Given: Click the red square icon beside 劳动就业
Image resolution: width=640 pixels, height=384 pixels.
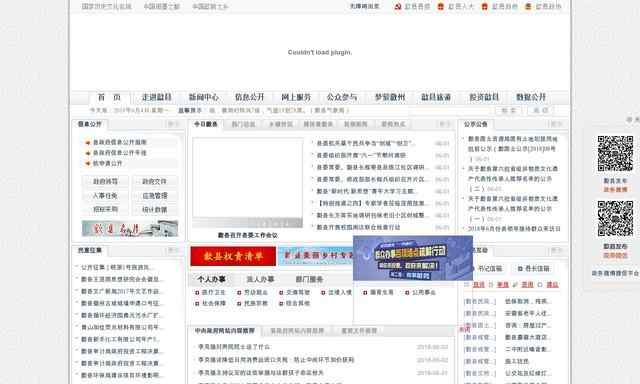Looking at the screenshot, I should point(239,293).
